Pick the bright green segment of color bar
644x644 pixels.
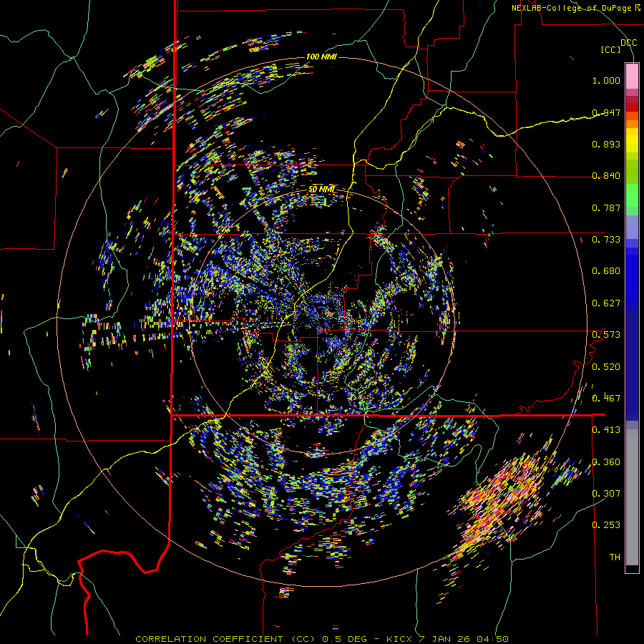coord(632,195)
